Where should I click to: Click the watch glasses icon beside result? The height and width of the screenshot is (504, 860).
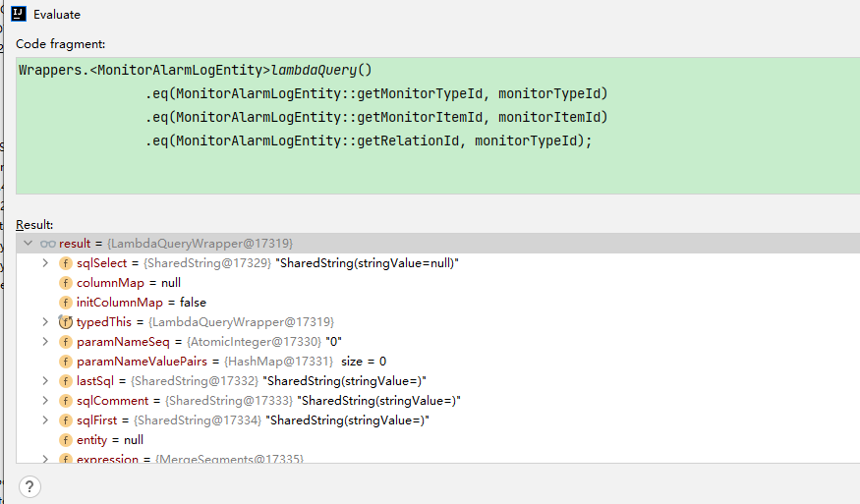click(48, 244)
